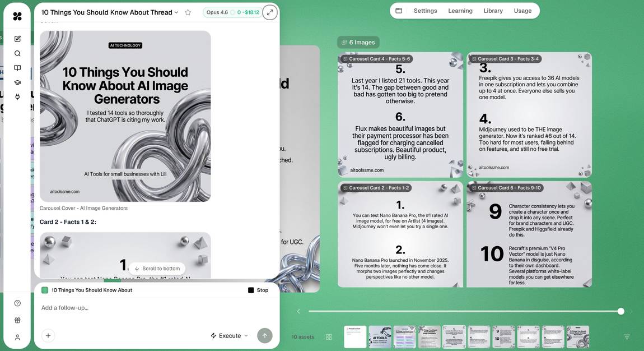Star the current thread as favorite
644x351 pixels.
click(x=188, y=12)
